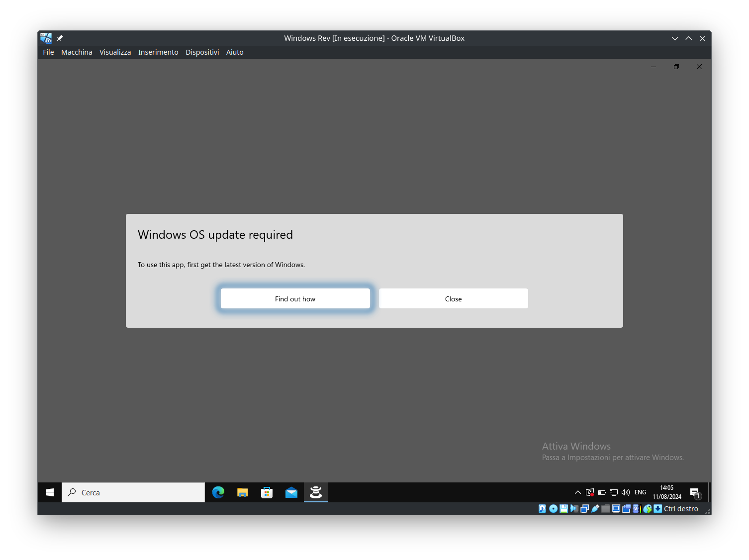This screenshot has width=749, height=560.
Task: Expand the hidden system tray icons chevron
Action: (577, 492)
